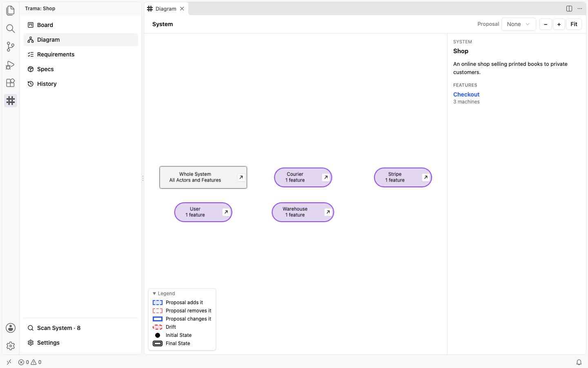
Task: Run Scan System · 8
Action: point(81,328)
